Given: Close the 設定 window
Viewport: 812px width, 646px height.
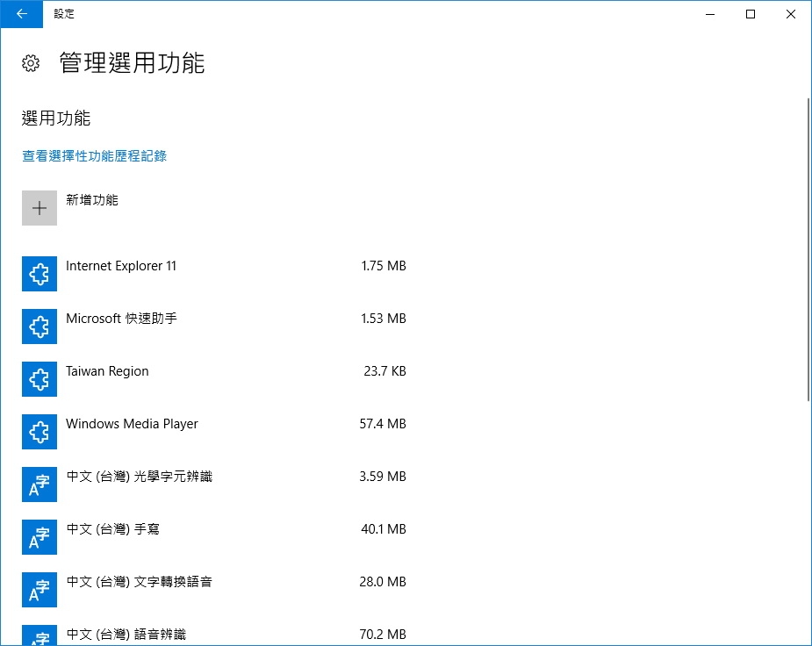Looking at the screenshot, I should (x=791, y=14).
